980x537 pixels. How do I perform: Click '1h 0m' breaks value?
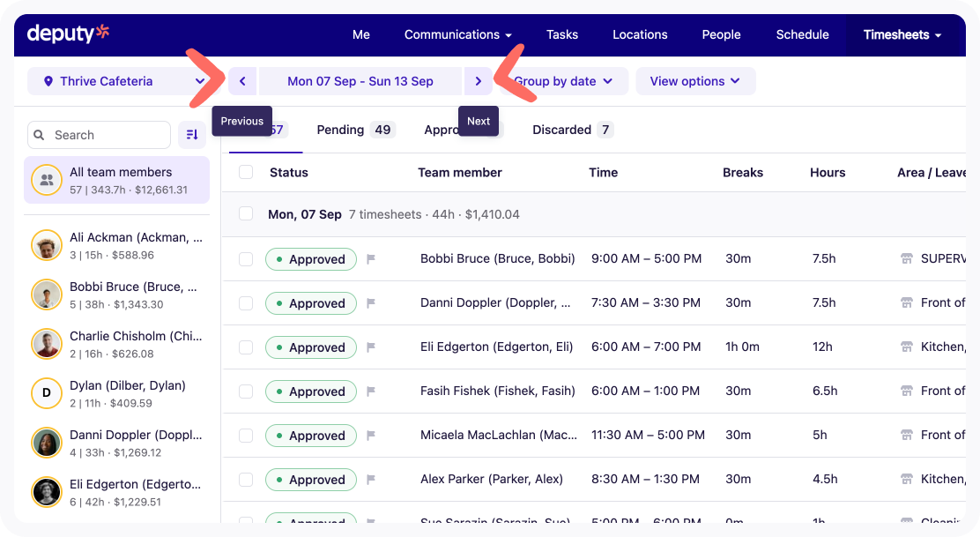pyautogui.click(x=743, y=347)
